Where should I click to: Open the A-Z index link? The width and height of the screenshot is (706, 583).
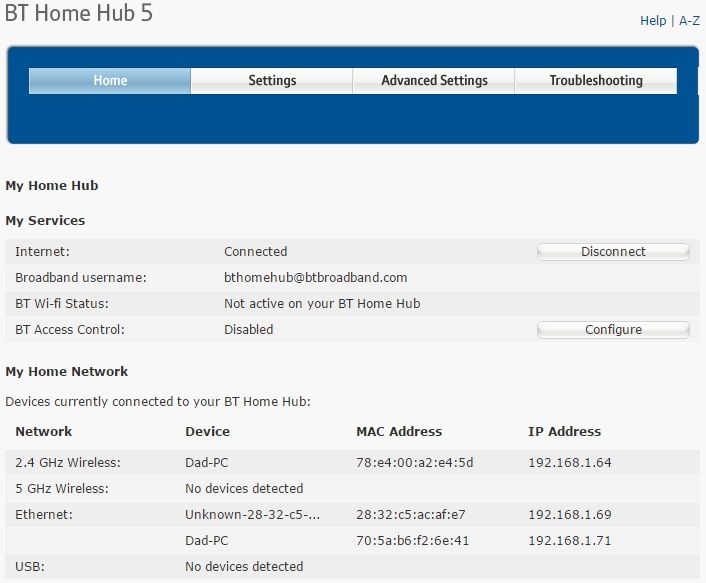tap(689, 21)
